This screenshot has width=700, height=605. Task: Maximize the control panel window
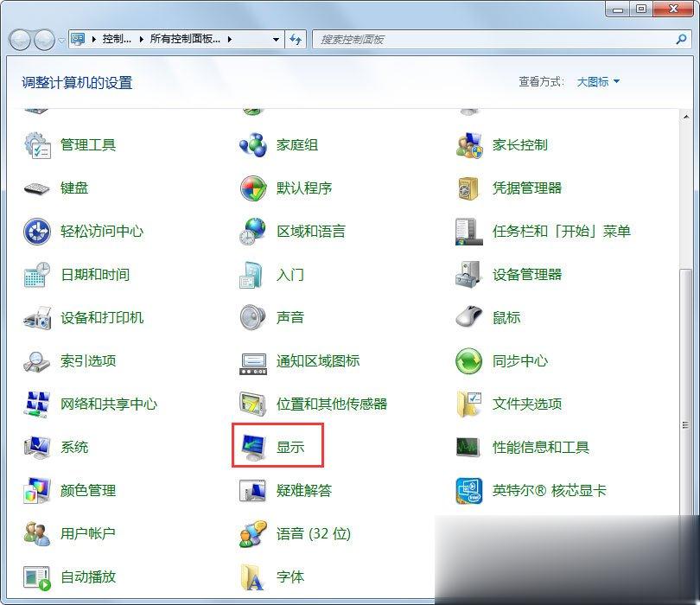coord(640,9)
